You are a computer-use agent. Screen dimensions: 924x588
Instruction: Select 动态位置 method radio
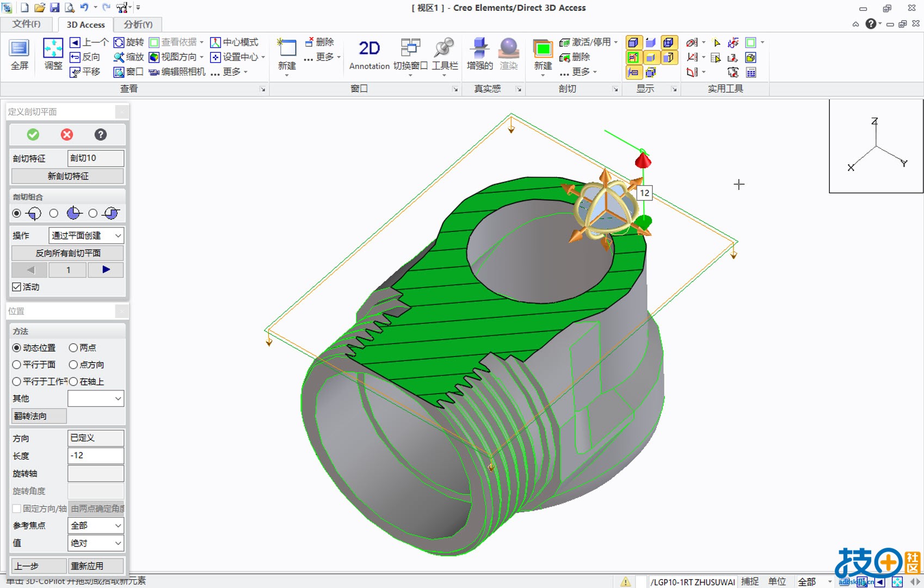click(17, 347)
